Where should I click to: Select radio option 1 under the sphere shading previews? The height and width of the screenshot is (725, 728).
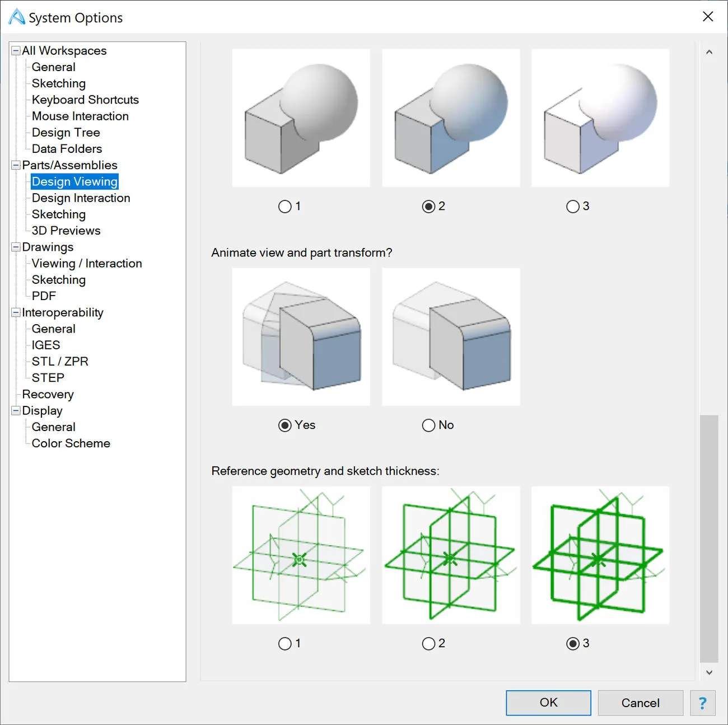coord(285,207)
